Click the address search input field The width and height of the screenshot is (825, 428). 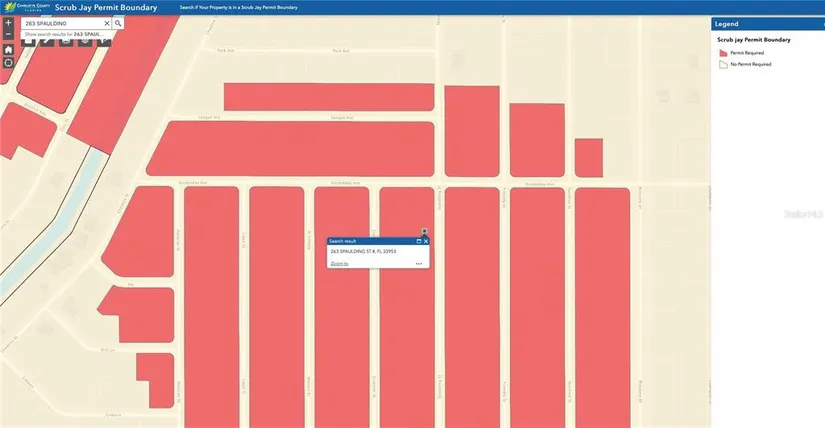tap(60, 22)
